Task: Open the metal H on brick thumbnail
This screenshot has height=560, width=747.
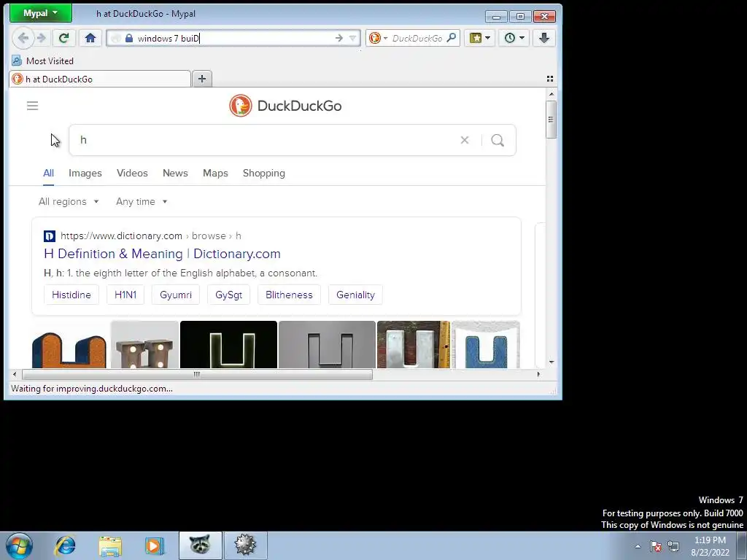Action: tap(414, 345)
